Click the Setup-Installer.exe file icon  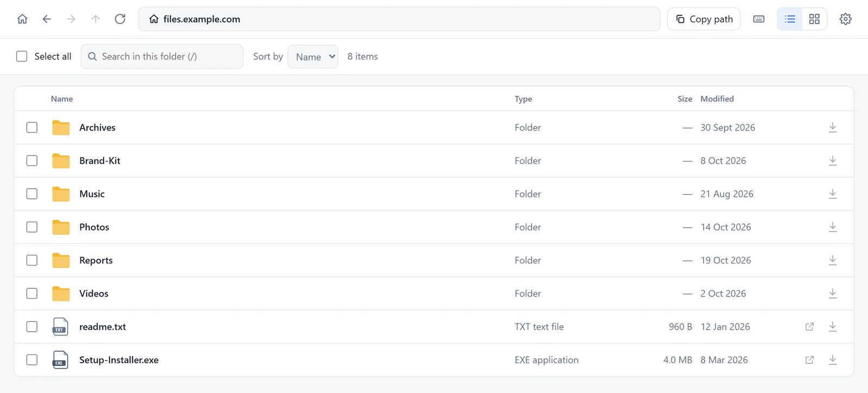pyautogui.click(x=60, y=360)
